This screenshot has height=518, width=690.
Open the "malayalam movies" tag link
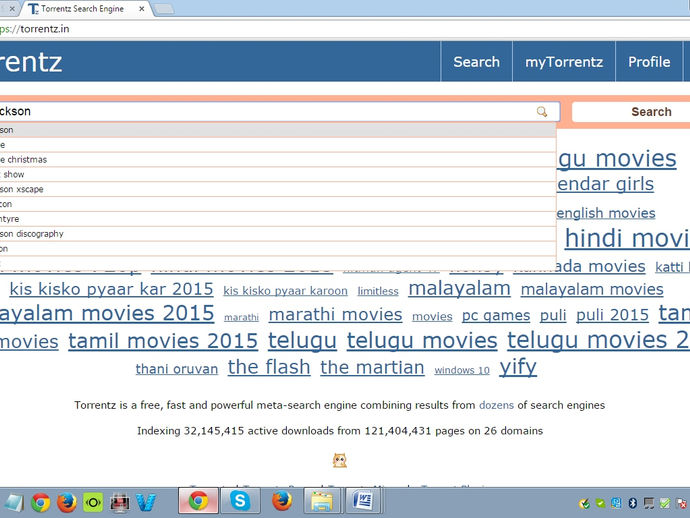[592, 290]
